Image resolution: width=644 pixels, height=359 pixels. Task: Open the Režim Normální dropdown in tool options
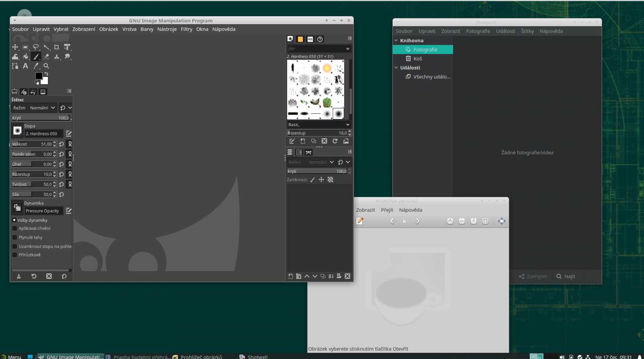(x=34, y=108)
